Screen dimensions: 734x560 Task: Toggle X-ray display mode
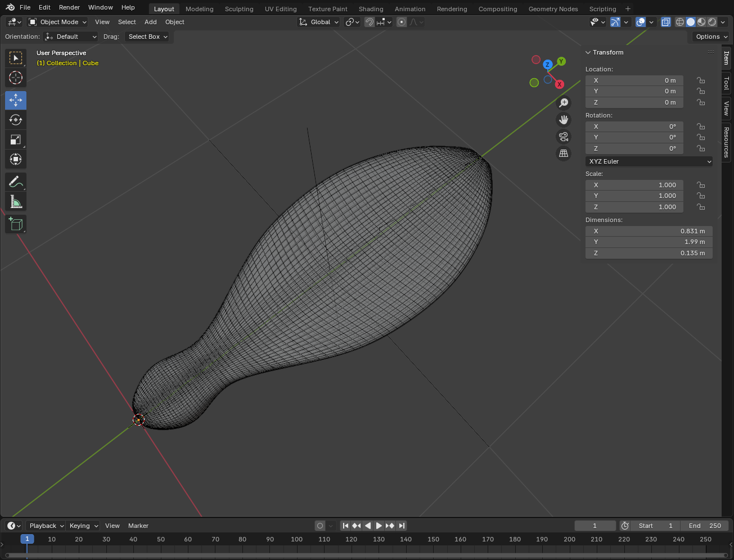pos(665,22)
